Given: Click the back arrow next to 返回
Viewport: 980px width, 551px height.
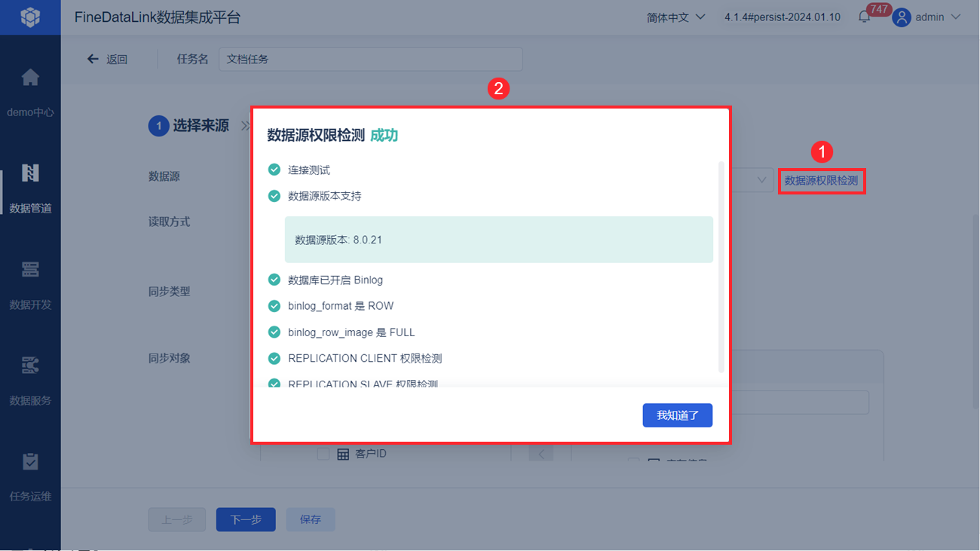Looking at the screenshot, I should coord(93,59).
